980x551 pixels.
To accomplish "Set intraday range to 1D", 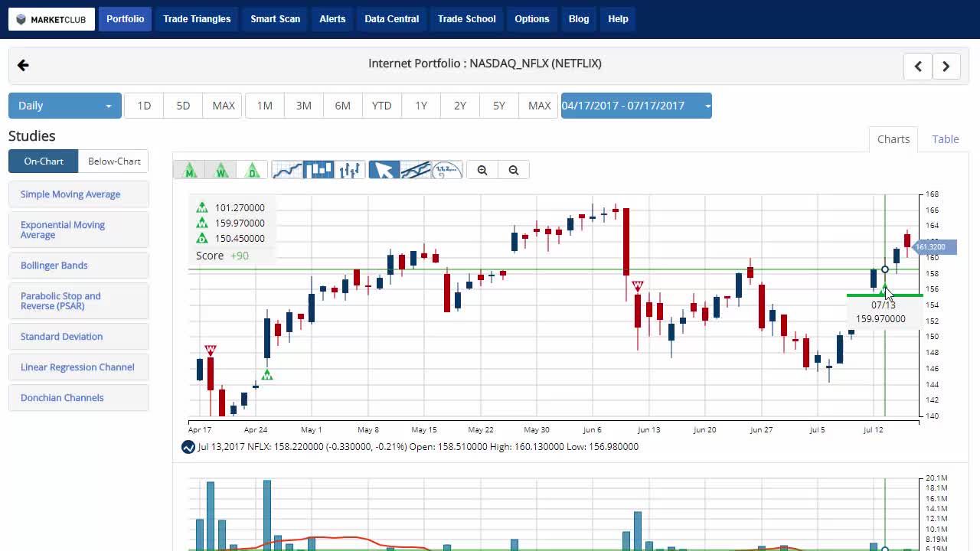I will (x=144, y=106).
